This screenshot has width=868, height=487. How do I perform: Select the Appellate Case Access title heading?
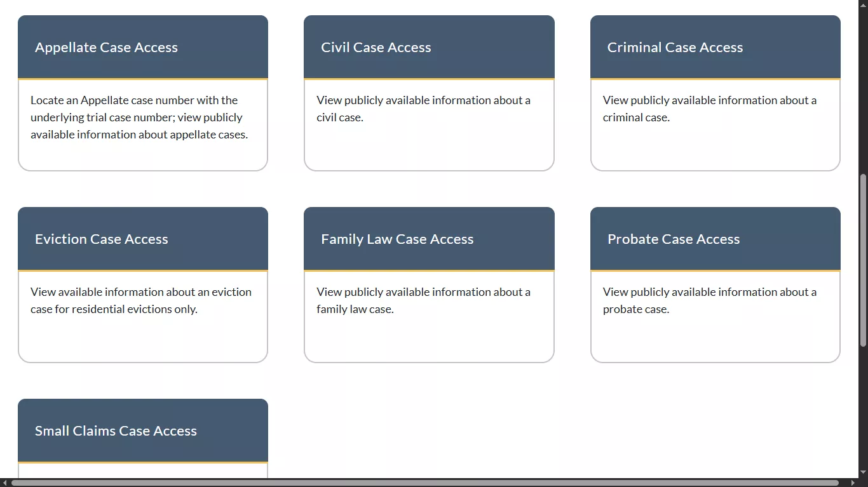[x=105, y=47]
